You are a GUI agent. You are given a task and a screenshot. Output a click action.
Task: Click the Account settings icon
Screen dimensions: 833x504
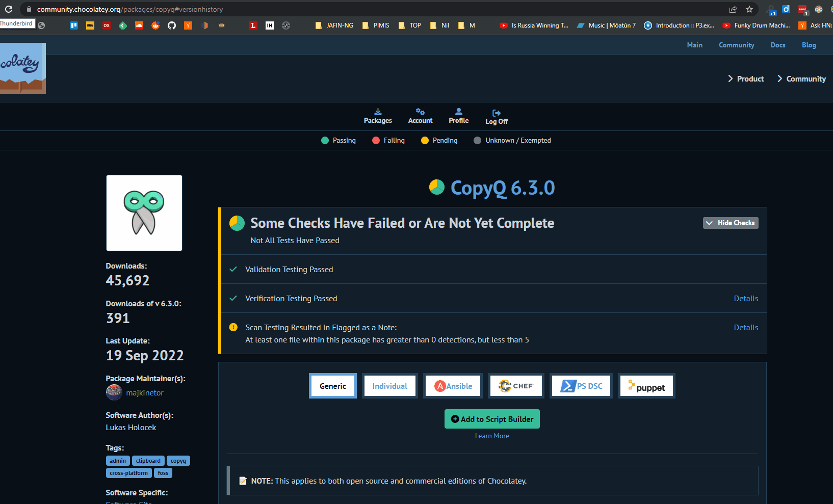click(x=420, y=113)
